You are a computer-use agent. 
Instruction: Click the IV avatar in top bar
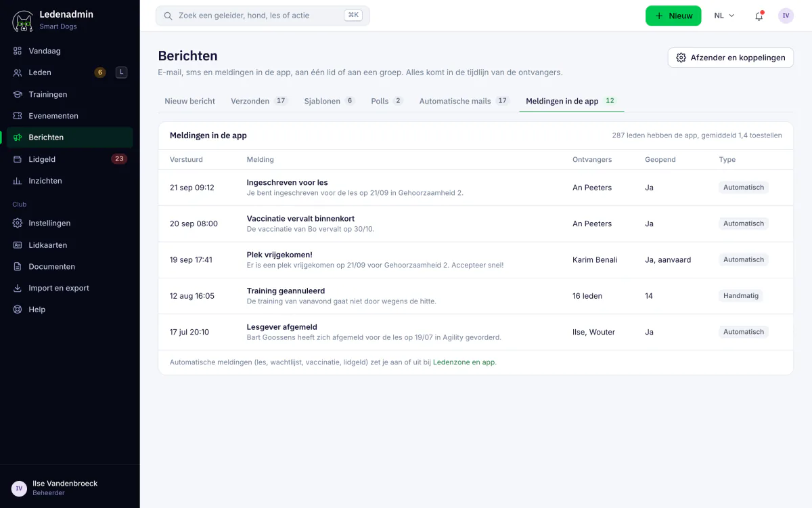(x=786, y=16)
